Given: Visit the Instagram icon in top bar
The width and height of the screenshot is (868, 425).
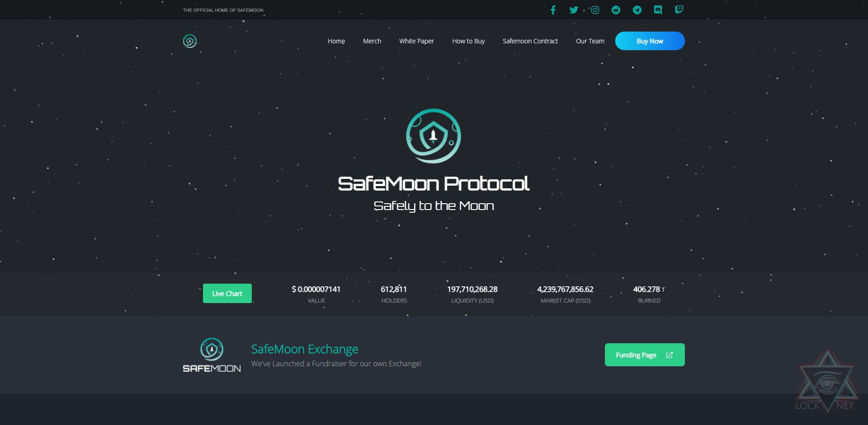Looking at the screenshot, I should (595, 10).
